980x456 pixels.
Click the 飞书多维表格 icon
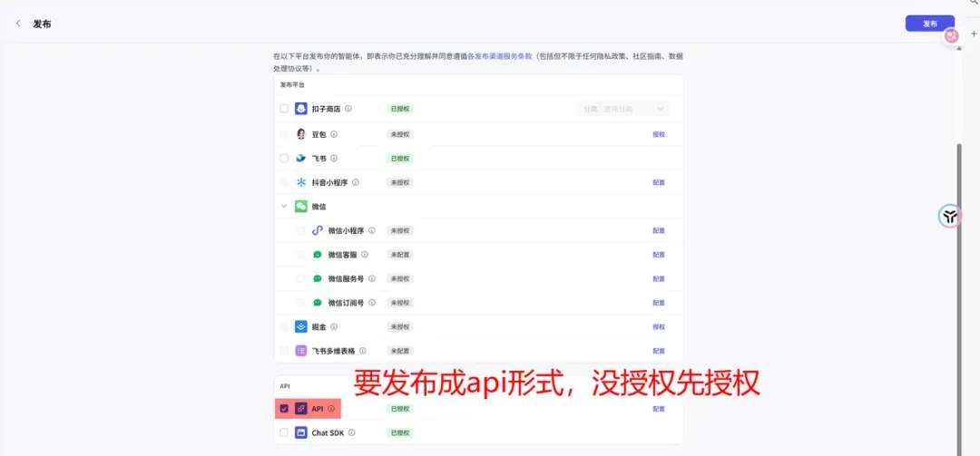pos(300,351)
